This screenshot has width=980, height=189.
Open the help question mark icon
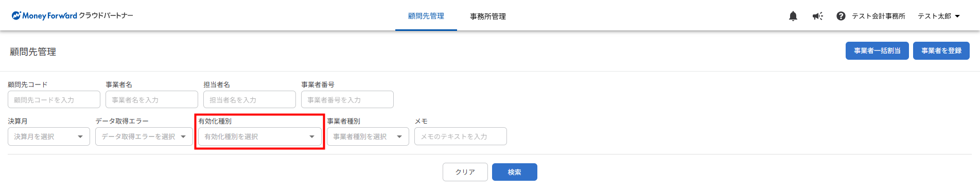click(x=841, y=16)
